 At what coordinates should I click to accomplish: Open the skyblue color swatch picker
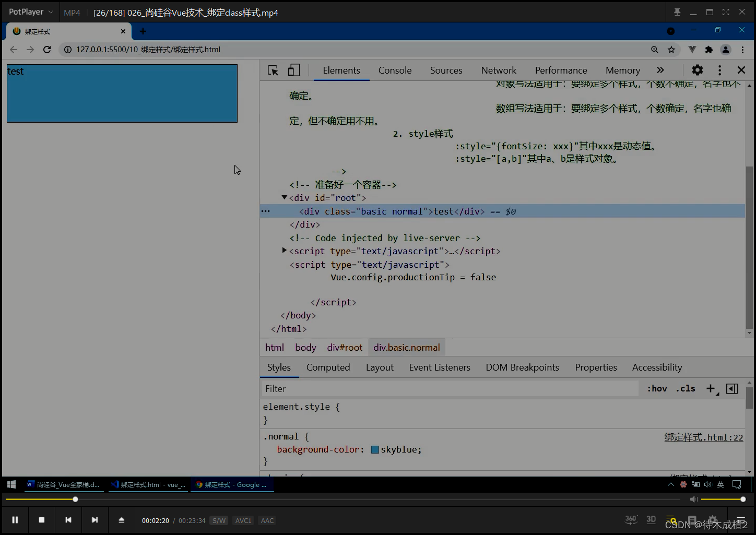click(x=375, y=450)
